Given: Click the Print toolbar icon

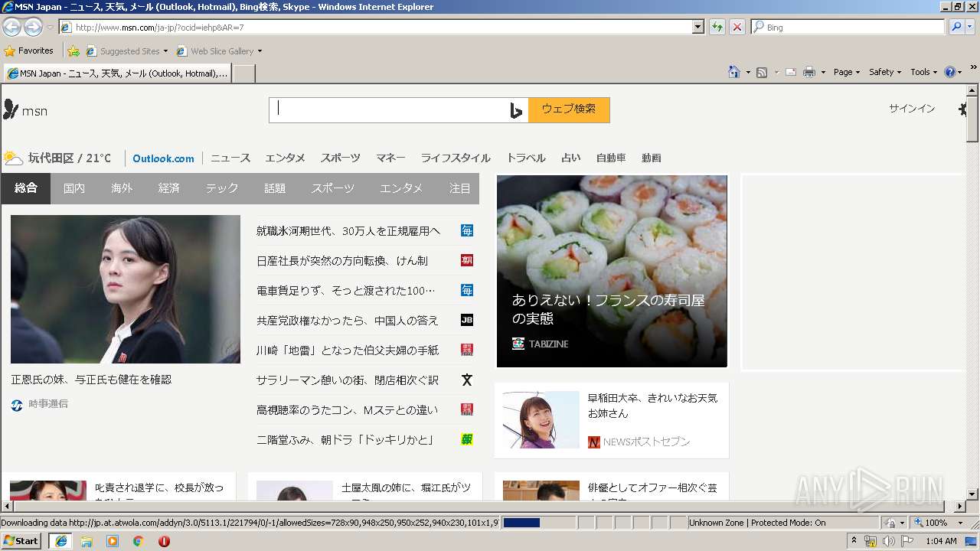Looking at the screenshot, I should coord(809,72).
